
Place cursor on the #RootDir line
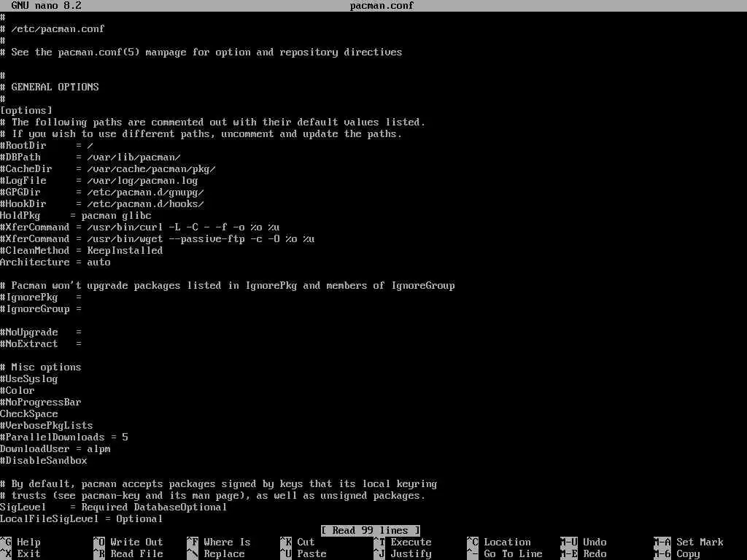47,146
